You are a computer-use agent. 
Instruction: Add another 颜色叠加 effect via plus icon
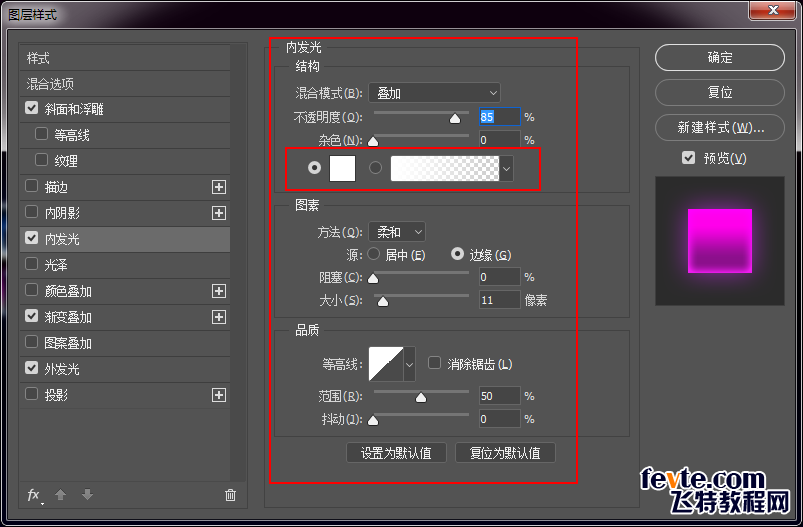[219, 291]
